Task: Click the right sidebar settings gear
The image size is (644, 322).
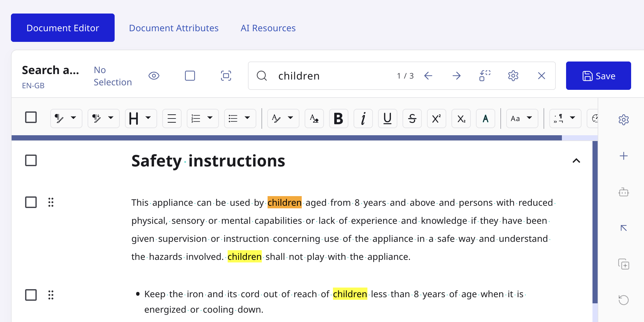Action: click(624, 120)
